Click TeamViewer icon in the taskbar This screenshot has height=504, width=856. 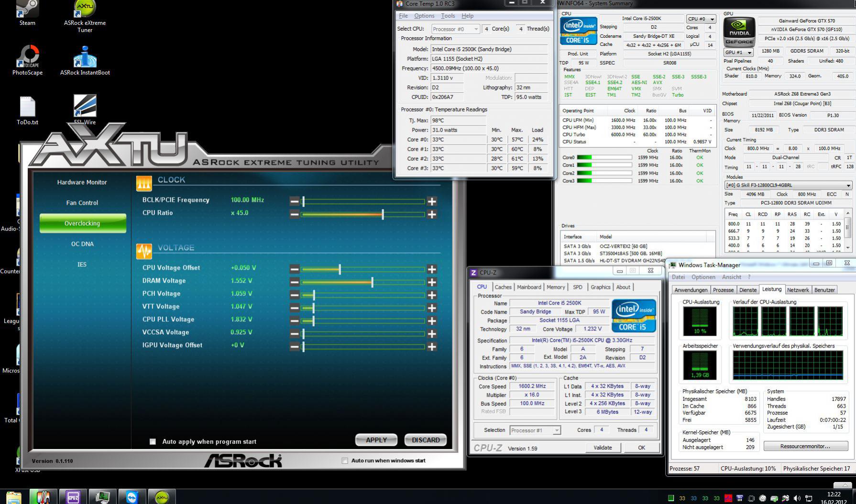pos(132,497)
